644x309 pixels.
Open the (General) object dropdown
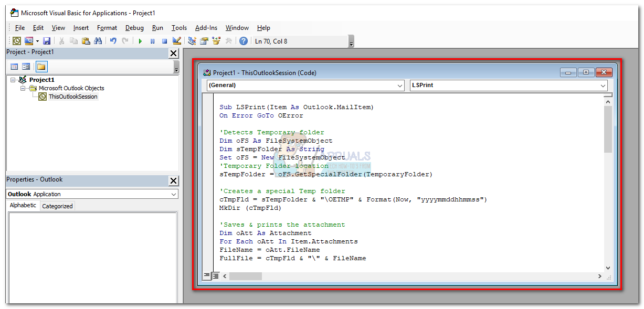305,85
